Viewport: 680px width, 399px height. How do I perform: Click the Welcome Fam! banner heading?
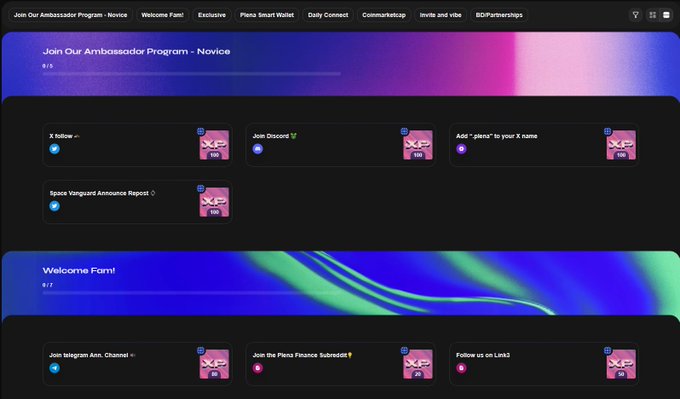79,270
